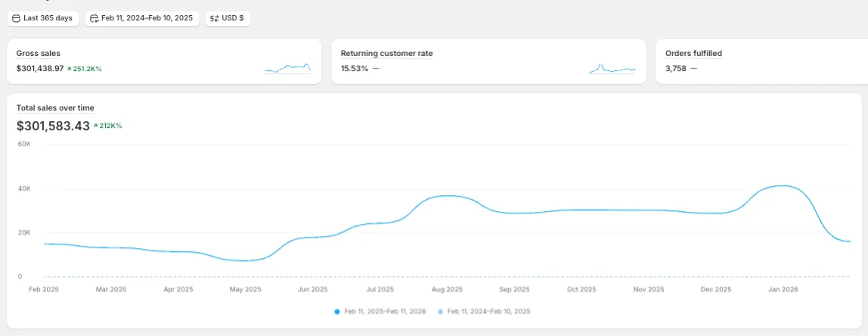
Task: Open the Feb 11, 2024–Feb 10, 2025 comparison picker
Action: (x=143, y=18)
